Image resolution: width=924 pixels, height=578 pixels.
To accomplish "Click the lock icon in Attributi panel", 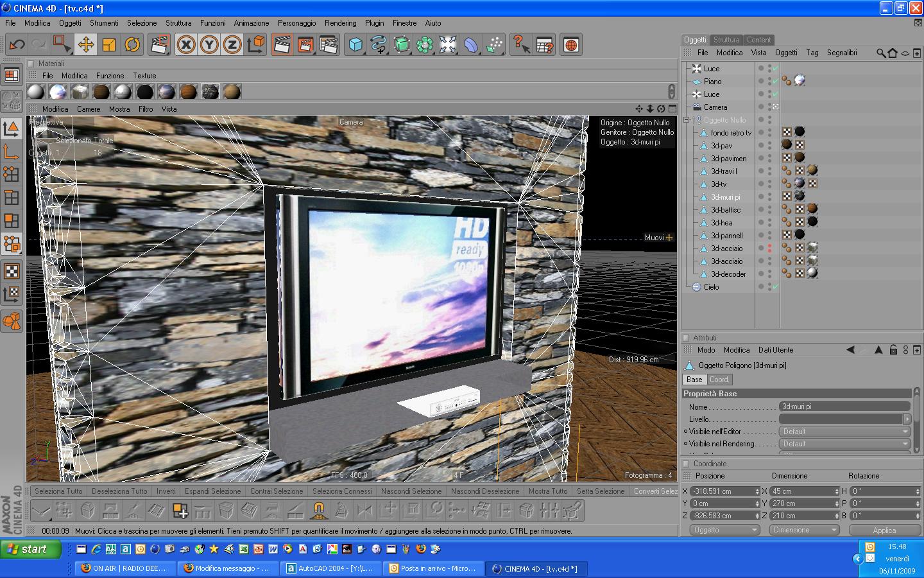I will 893,350.
